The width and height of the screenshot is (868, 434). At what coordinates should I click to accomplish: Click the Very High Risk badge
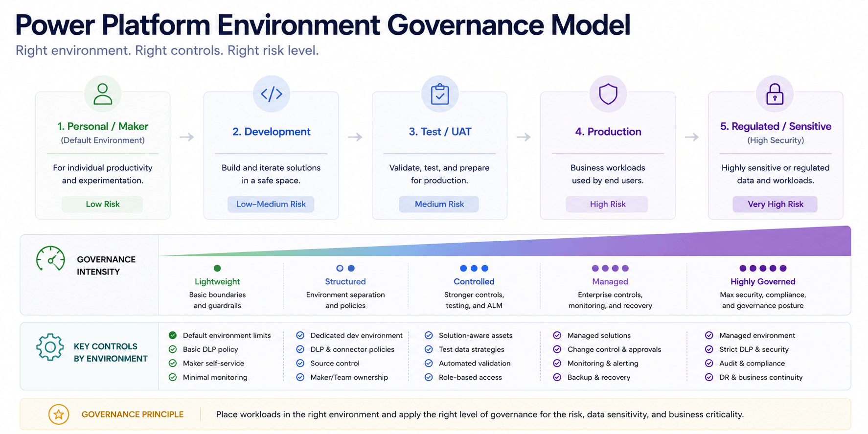[775, 204]
